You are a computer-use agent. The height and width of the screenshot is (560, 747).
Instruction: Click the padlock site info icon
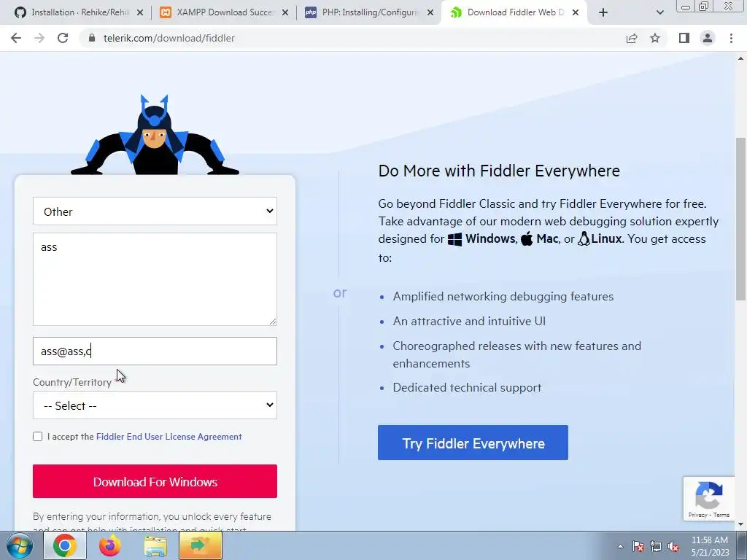coord(92,38)
